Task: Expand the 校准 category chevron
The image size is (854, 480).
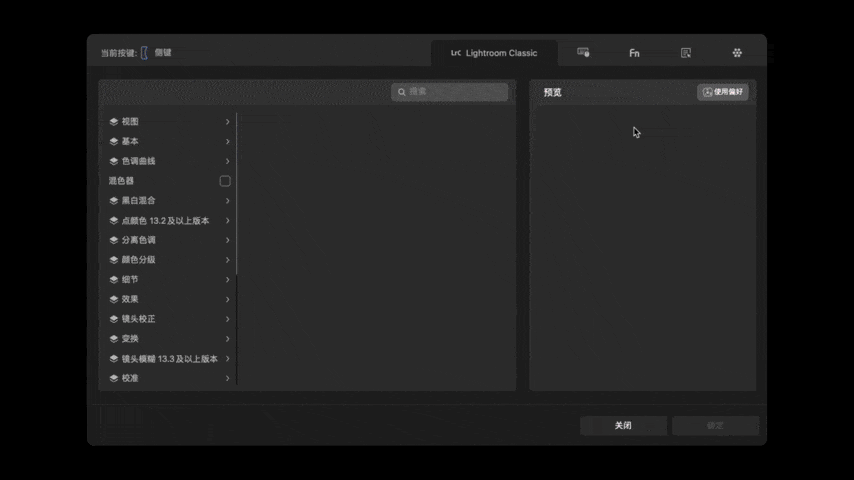Action: click(x=228, y=378)
